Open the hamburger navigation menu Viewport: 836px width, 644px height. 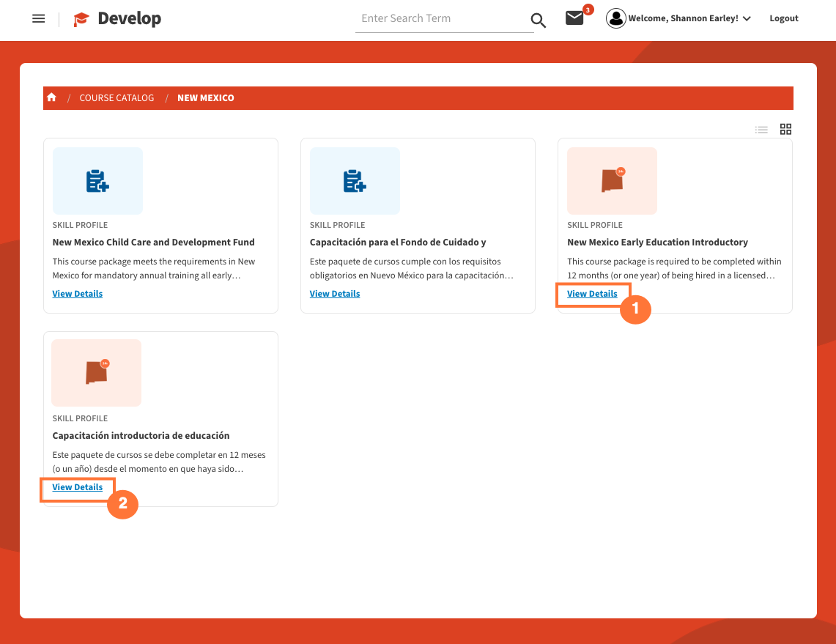pos(39,19)
